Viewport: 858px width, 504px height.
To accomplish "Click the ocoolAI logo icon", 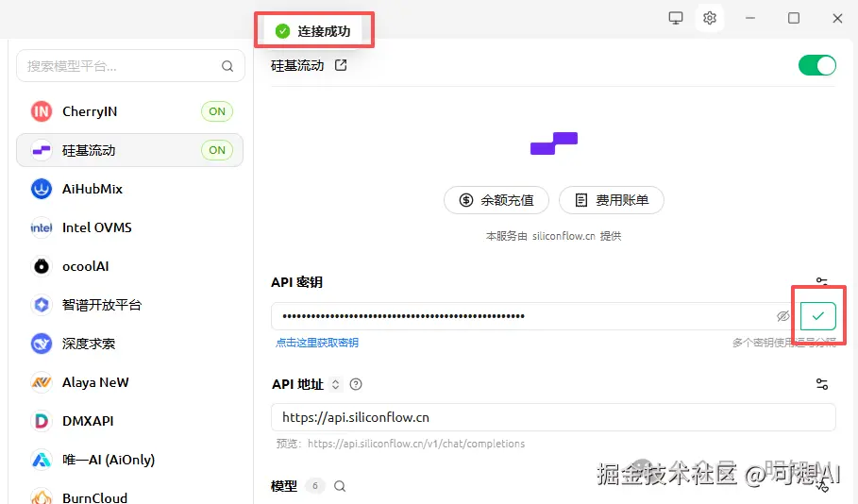I will tap(41, 266).
